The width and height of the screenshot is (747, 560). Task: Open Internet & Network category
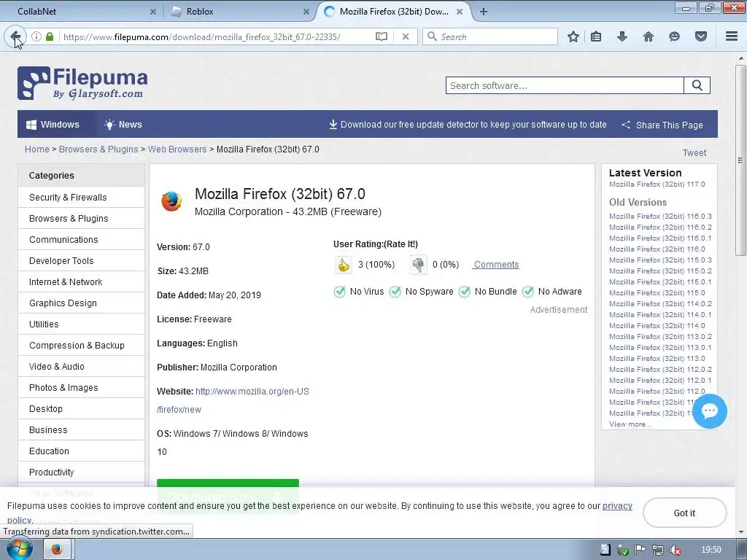[x=81, y=282]
